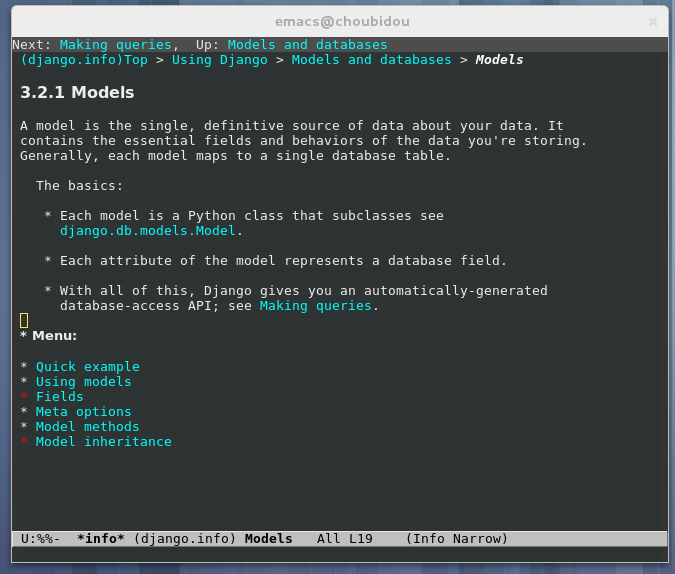Screen dimensions: 675x574
Task: Open (django.info)Top breadcrumb link
Action: (x=84, y=60)
